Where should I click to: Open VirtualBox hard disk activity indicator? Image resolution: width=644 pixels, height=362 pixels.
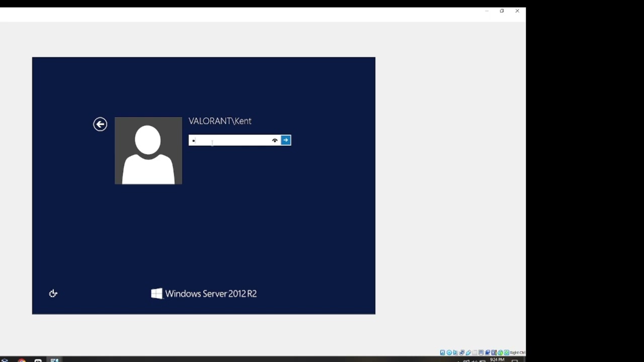[443, 352]
